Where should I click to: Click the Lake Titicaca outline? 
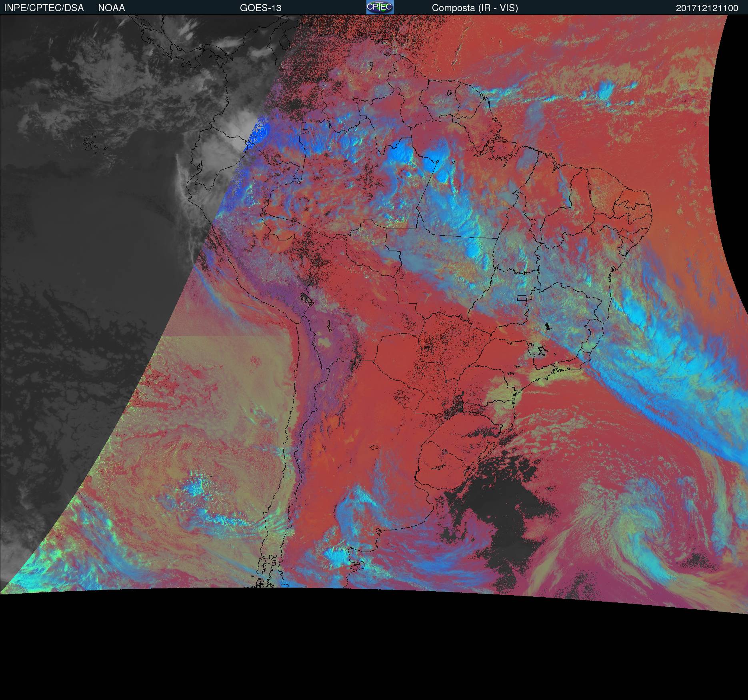pyautogui.click(x=306, y=298)
